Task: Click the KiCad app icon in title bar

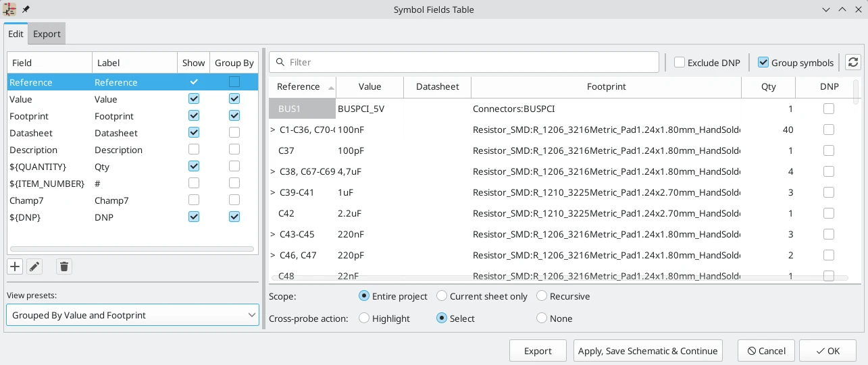Action: 10,9
